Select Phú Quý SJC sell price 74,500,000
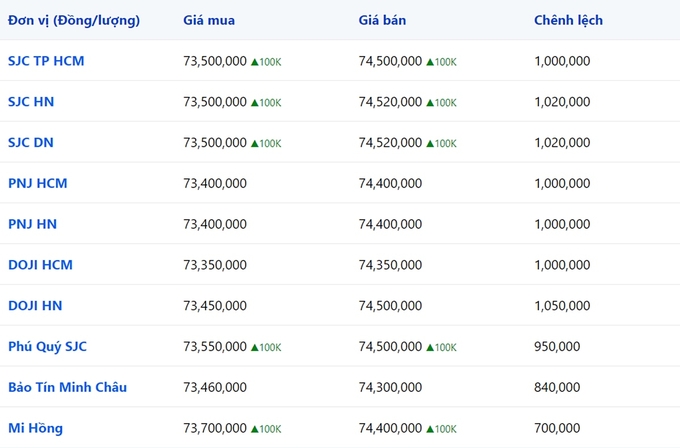This screenshot has width=680, height=448. [390, 347]
